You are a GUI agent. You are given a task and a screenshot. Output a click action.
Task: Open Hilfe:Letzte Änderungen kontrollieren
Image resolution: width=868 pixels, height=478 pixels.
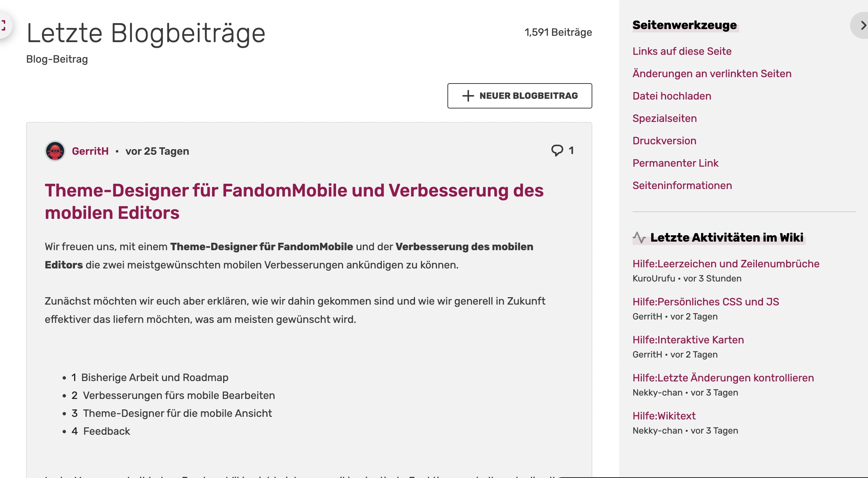[x=723, y=378]
